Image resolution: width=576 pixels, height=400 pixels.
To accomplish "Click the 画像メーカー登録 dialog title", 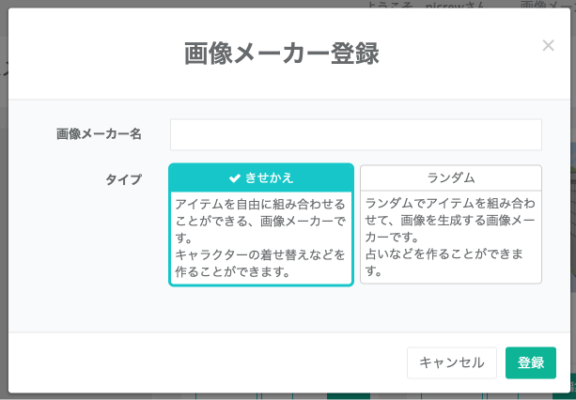I will [281, 54].
